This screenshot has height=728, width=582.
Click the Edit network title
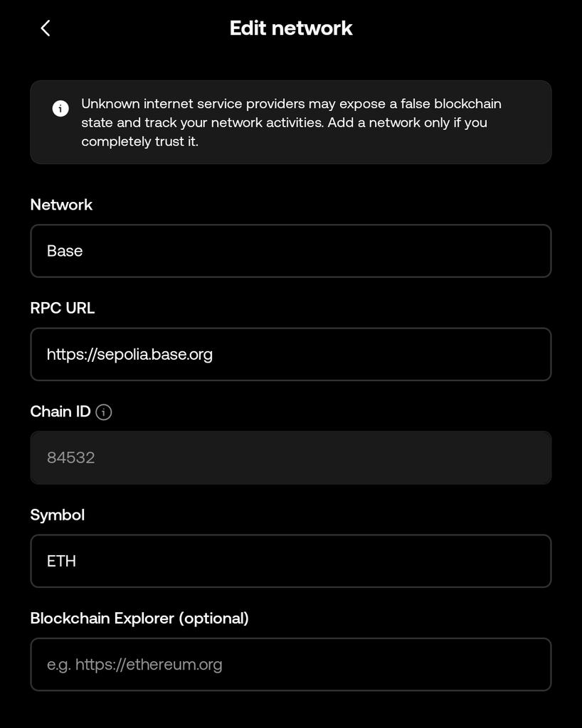pos(290,28)
